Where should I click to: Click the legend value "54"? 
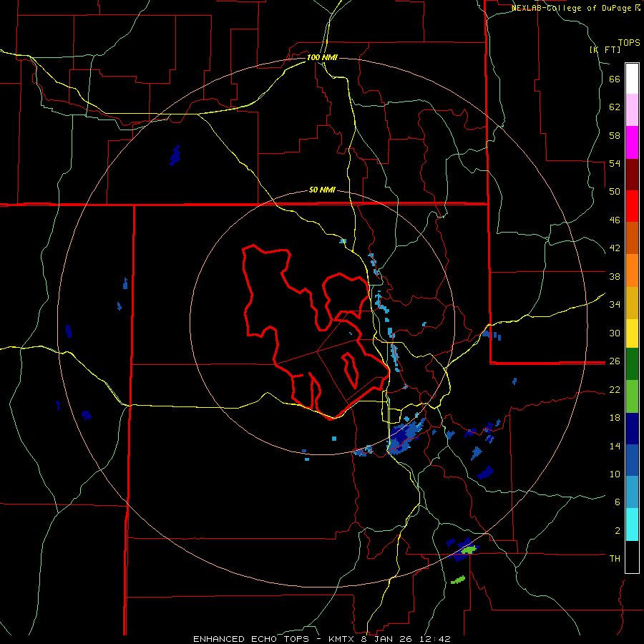(x=615, y=163)
